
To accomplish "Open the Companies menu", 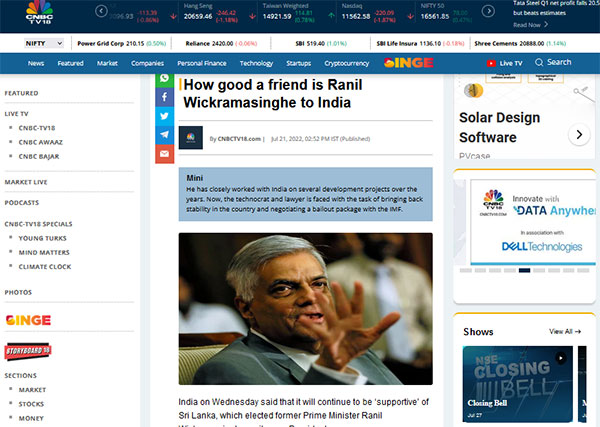I will 147,63.
